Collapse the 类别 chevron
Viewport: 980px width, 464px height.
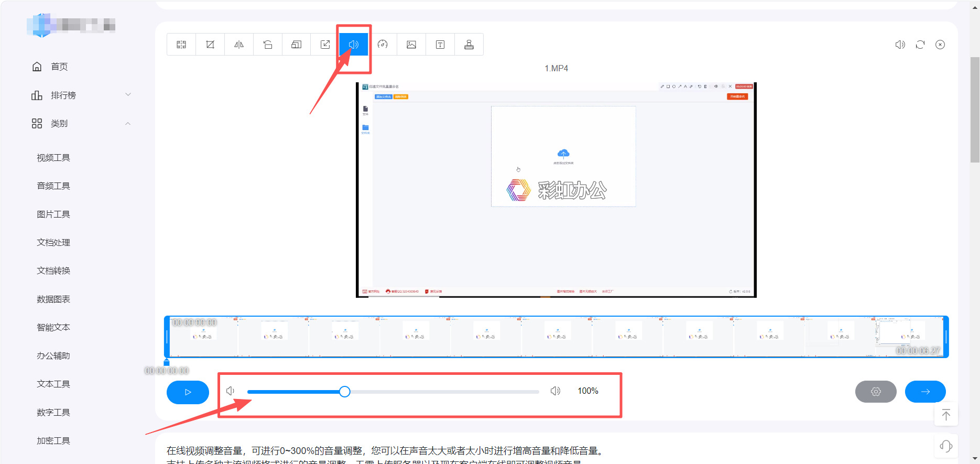(128, 124)
